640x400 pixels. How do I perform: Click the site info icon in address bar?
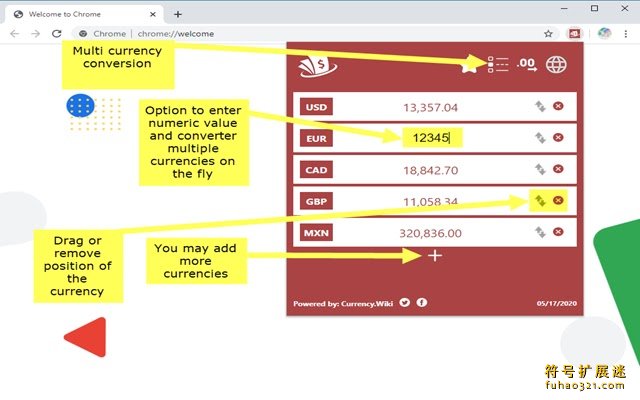(x=83, y=33)
